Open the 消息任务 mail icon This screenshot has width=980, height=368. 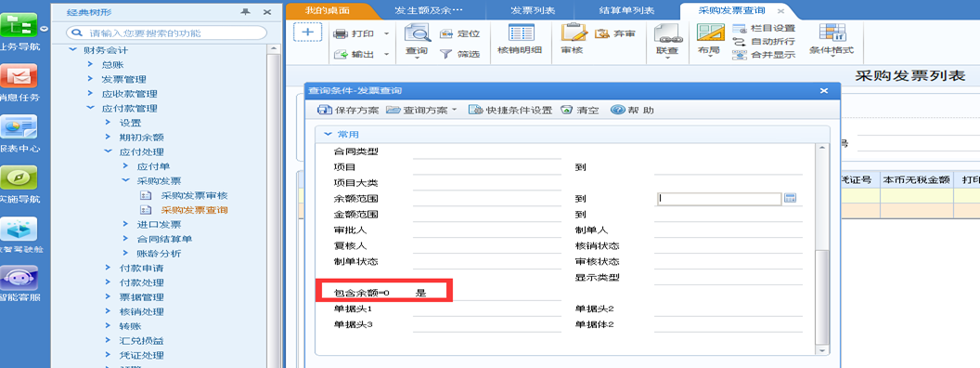[19, 76]
